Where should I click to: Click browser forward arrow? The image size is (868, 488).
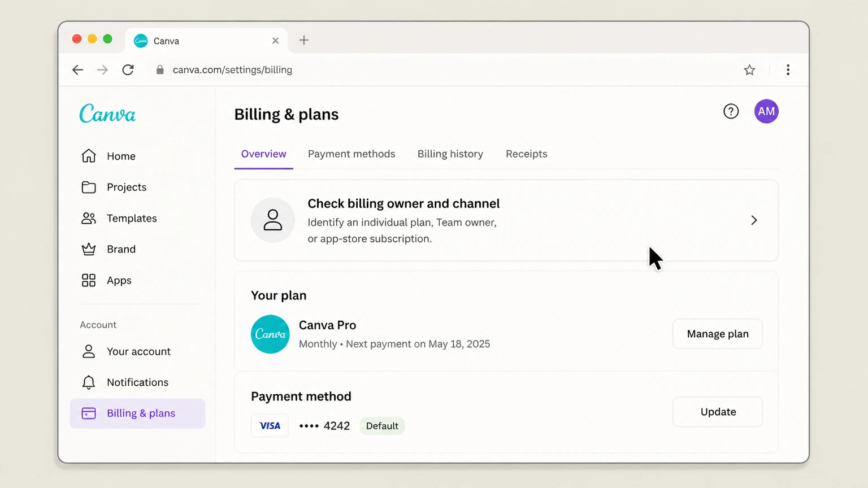pos(102,69)
